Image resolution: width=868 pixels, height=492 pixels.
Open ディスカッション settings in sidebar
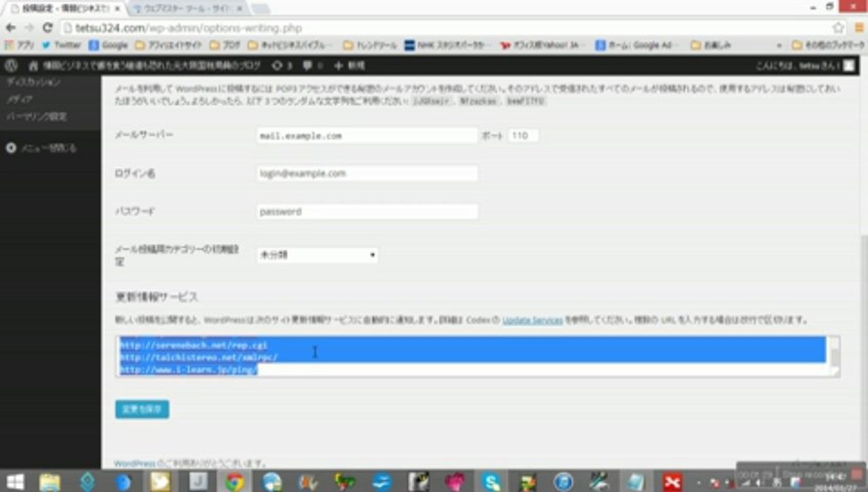[x=33, y=81]
